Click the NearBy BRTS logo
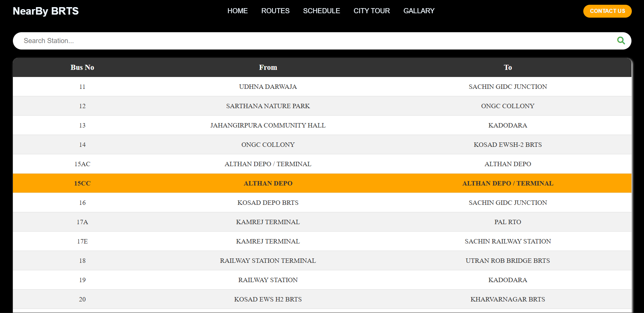This screenshot has height=313, width=644. tap(45, 11)
